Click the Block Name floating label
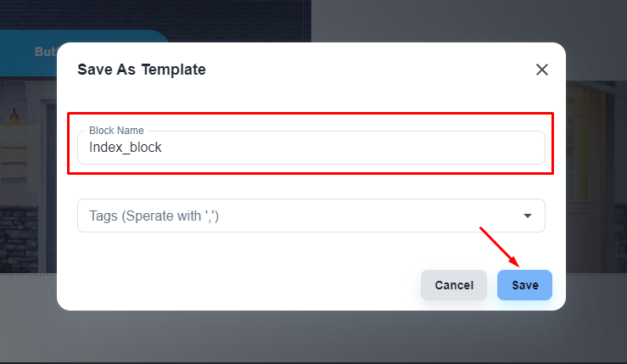The image size is (627, 364). (116, 131)
